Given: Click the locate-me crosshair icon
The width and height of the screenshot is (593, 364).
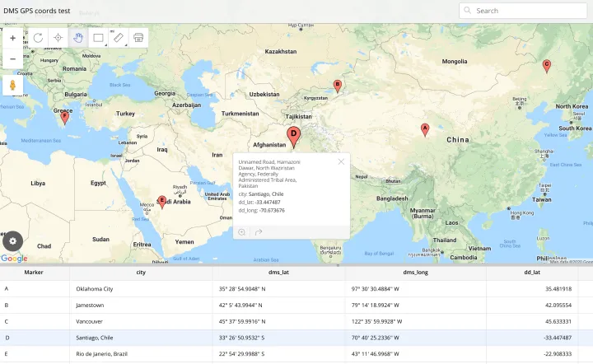Looking at the screenshot, I should pyautogui.click(x=58, y=38).
